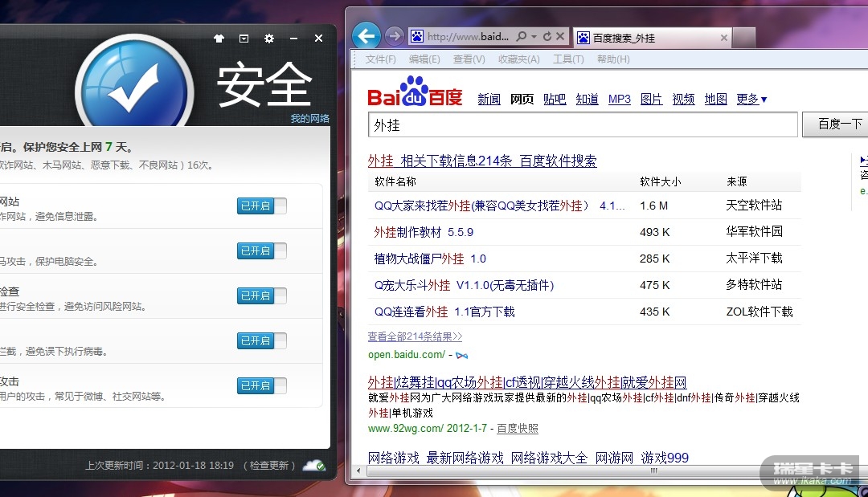
Task: Open the 编辑(E) menu
Action: click(x=424, y=59)
